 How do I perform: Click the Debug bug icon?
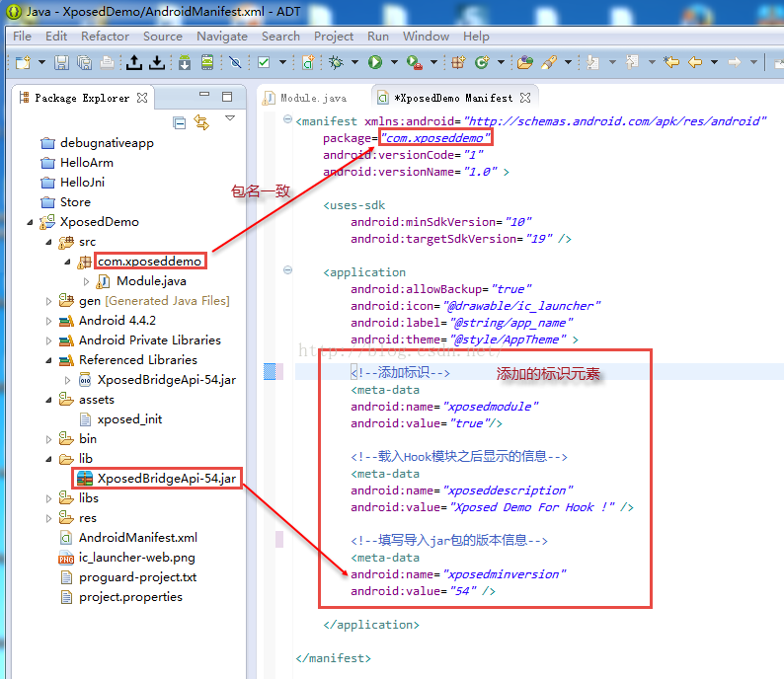click(336, 62)
